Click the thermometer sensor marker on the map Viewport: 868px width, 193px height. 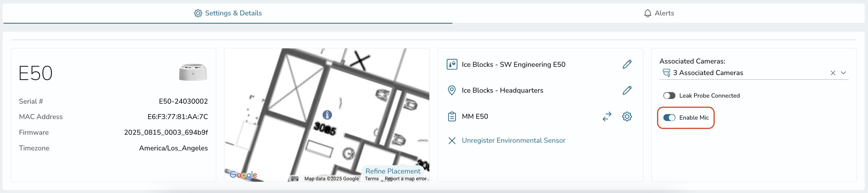tap(327, 115)
